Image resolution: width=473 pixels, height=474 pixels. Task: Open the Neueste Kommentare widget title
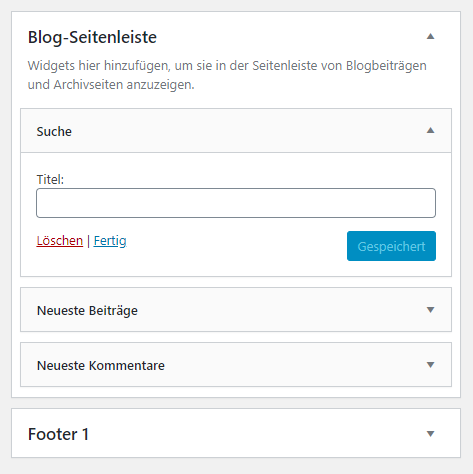point(101,365)
